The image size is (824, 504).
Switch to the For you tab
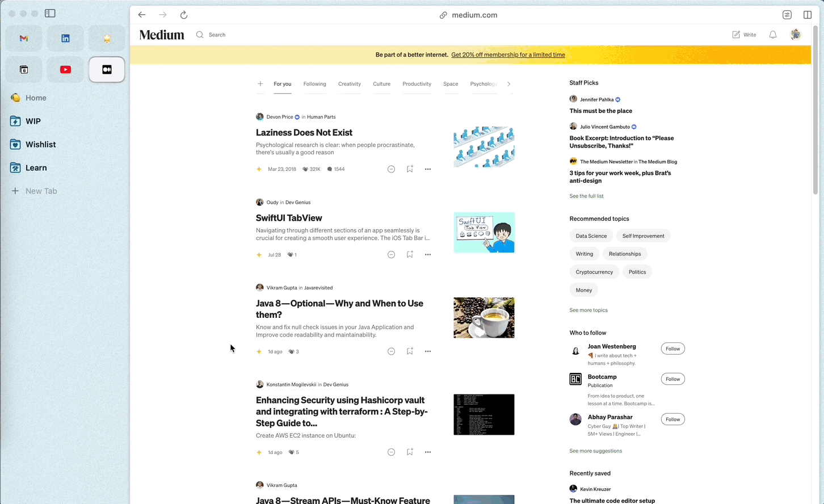pos(283,84)
